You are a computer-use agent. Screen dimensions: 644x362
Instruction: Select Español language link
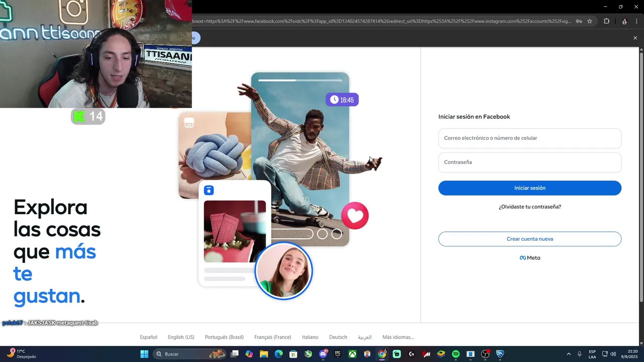coord(148,337)
